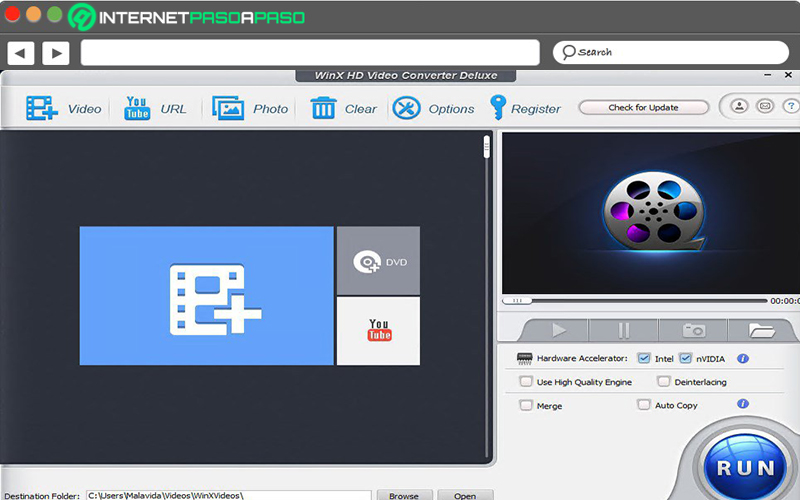This screenshot has height=500, width=800.
Task: Click the Browse button
Action: tap(404, 495)
